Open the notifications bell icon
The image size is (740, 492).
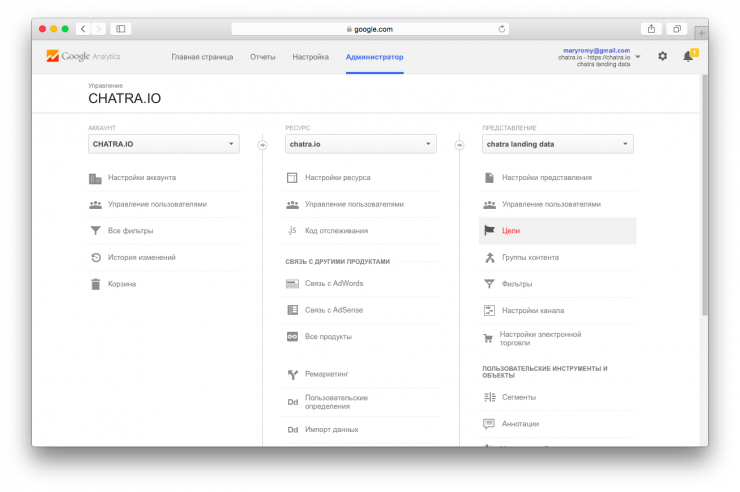pos(688,57)
